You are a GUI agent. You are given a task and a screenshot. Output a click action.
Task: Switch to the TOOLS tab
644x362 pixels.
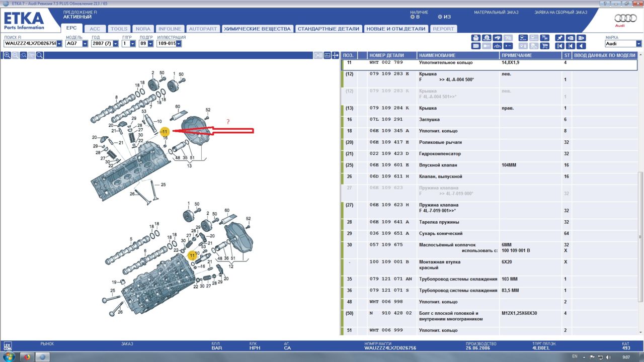[x=119, y=29]
